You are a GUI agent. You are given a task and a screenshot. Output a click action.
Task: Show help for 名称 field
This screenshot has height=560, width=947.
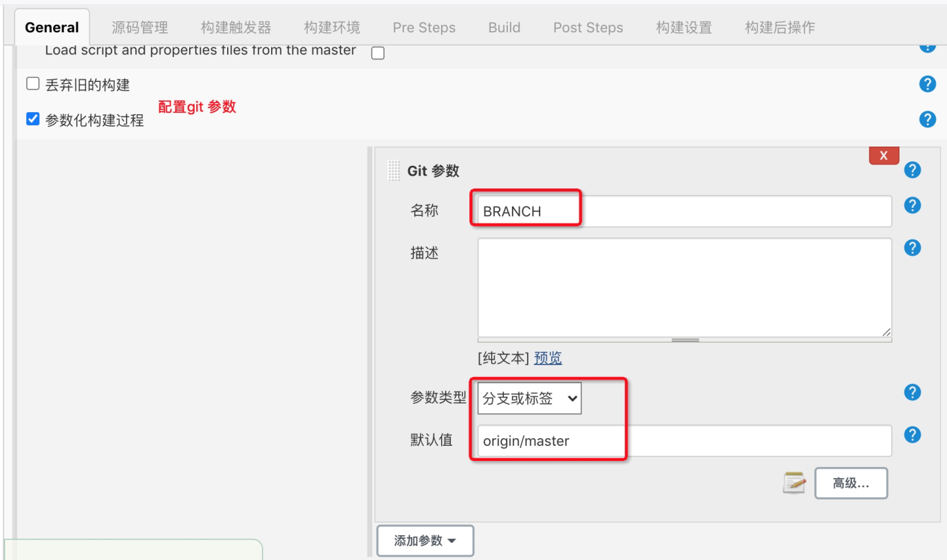912,205
